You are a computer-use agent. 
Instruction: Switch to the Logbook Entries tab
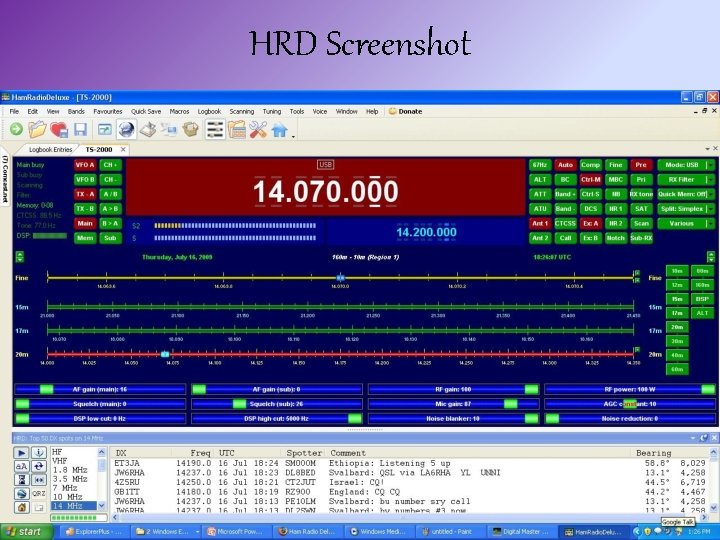tap(51, 150)
